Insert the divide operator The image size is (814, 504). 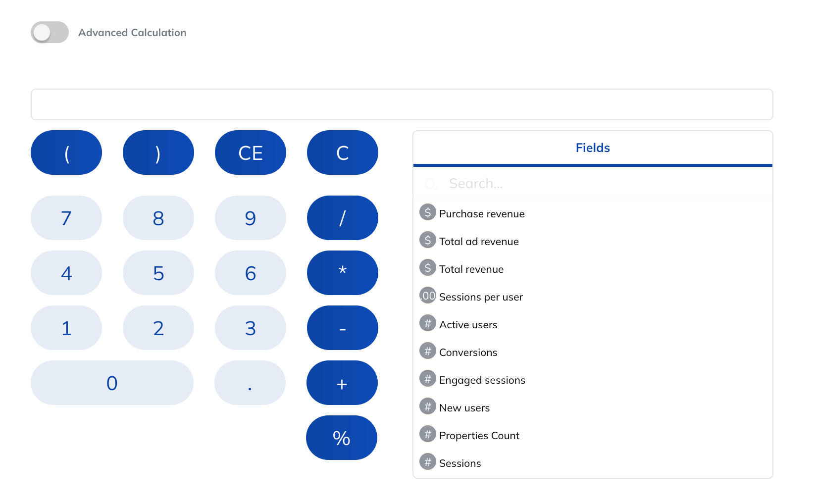click(343, 218)
